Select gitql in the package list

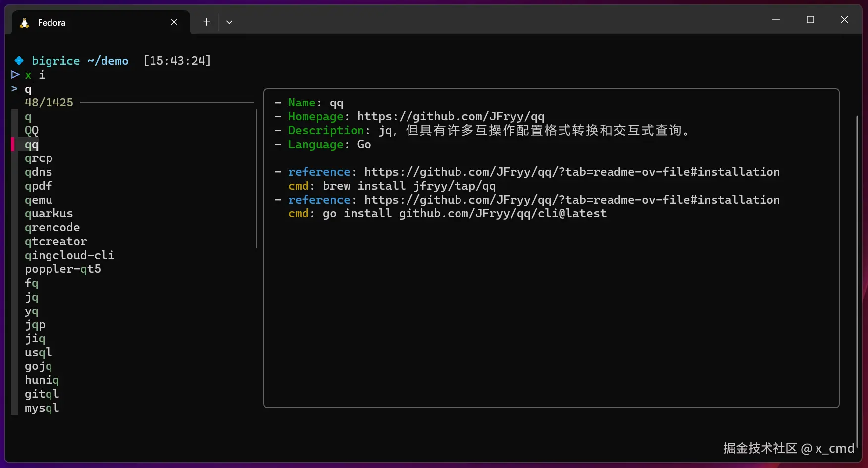pos(42,394)
